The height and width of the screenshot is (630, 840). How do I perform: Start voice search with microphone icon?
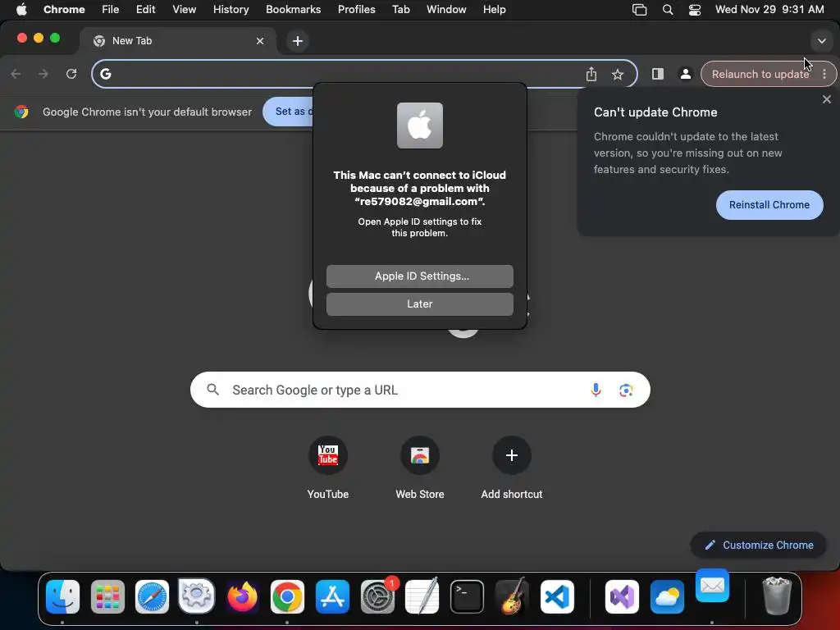pos(596,390)
